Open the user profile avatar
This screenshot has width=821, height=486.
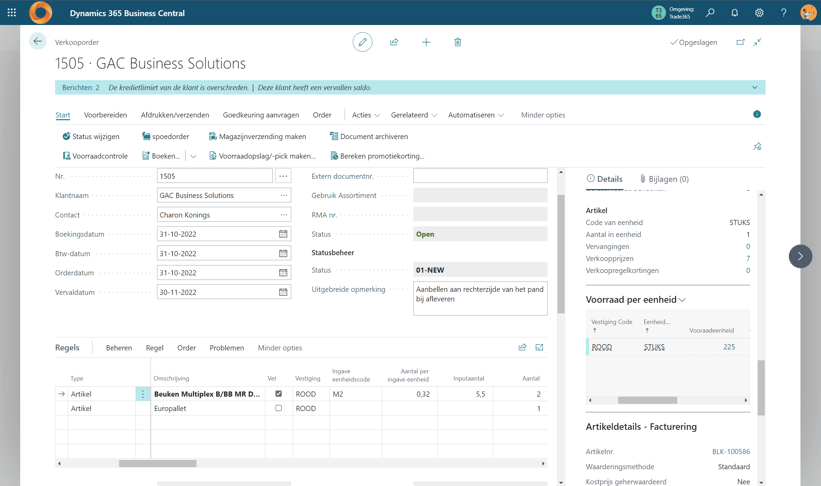[808, 13]
